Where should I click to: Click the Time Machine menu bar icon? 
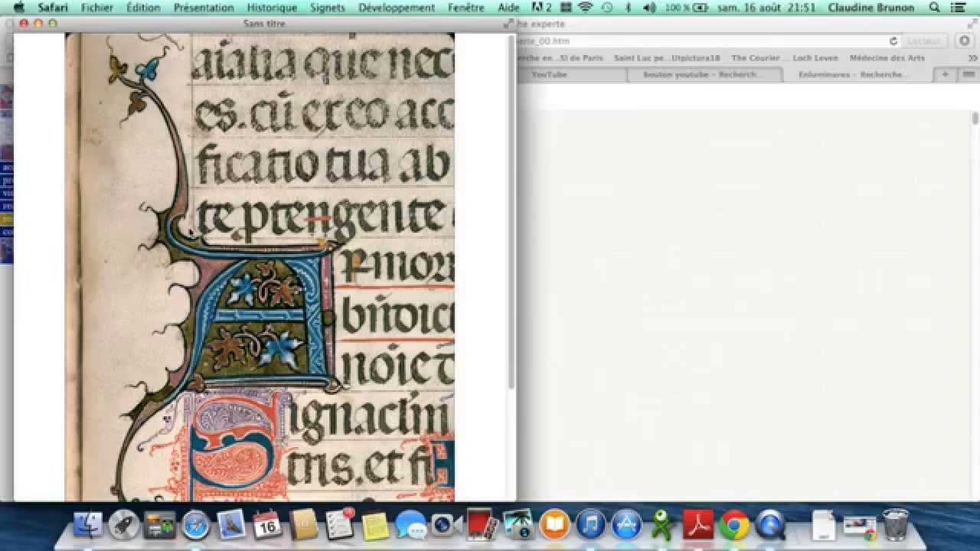click(607, 8)
